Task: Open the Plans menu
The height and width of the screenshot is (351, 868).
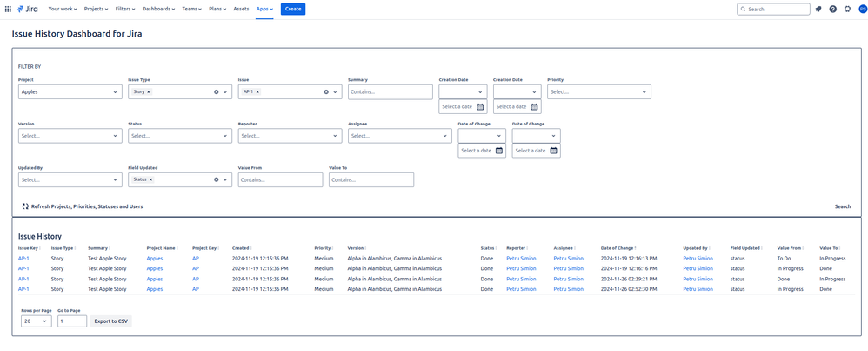Action: 217,9
